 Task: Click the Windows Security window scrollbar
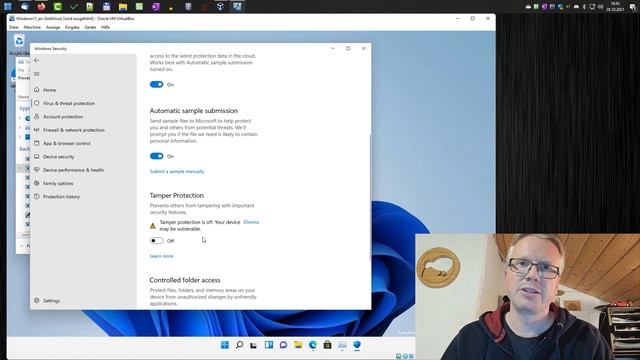(370, 198)
